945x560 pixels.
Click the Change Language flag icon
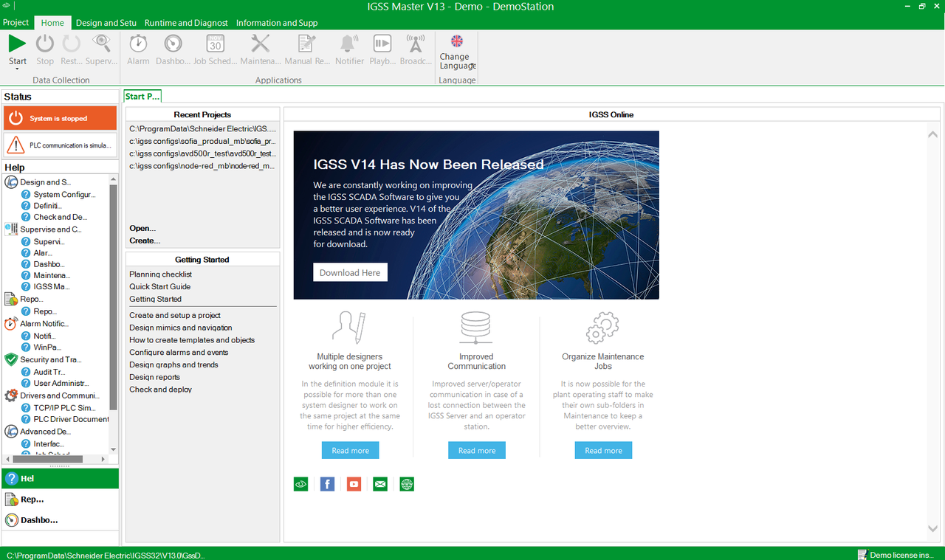[x=457, y=41]
